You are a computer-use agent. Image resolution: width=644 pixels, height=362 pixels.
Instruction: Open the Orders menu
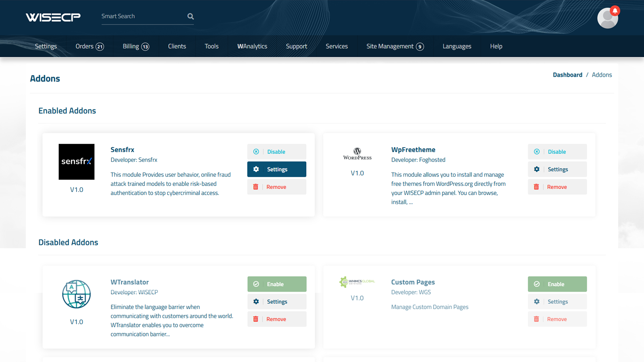(90, 46)
